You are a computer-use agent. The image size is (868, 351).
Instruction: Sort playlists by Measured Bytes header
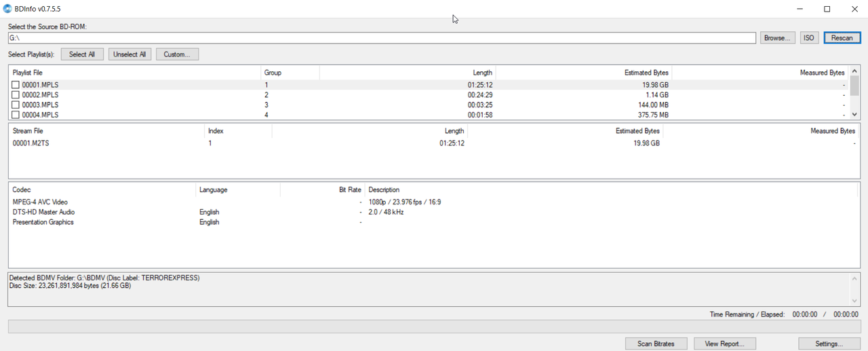(760, 73)
